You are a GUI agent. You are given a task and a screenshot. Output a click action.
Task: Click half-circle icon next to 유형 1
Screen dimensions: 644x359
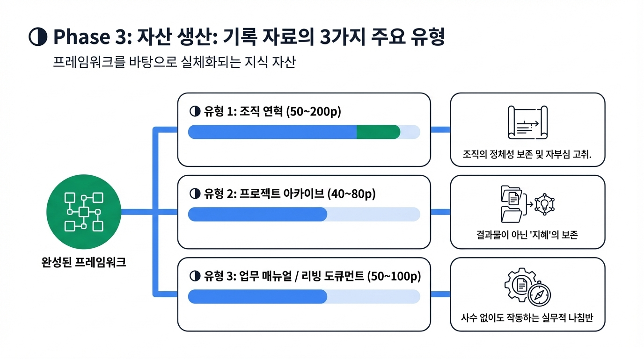pos(194,112)
